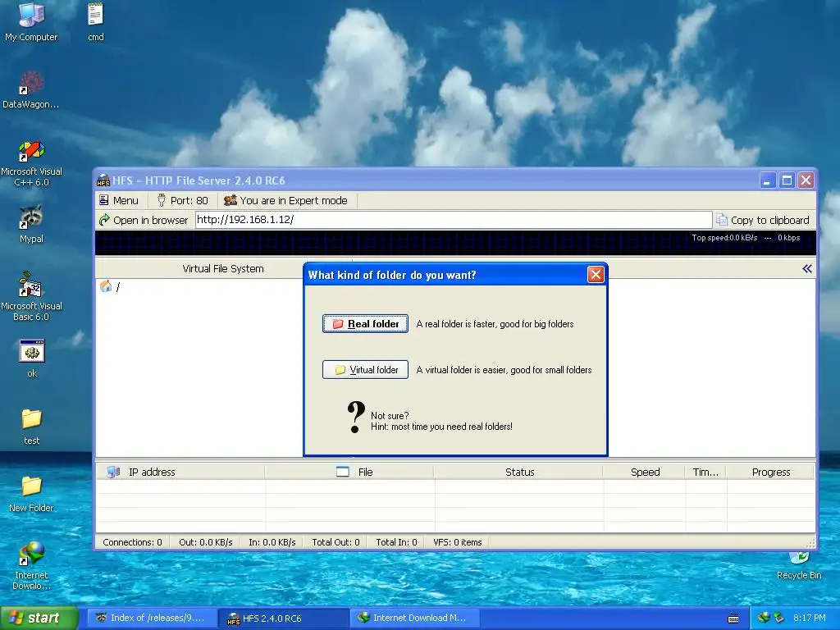The width and height of the screenshot is (840, 630).
Task: Click the IP address column header
Action: pos(180,472)
